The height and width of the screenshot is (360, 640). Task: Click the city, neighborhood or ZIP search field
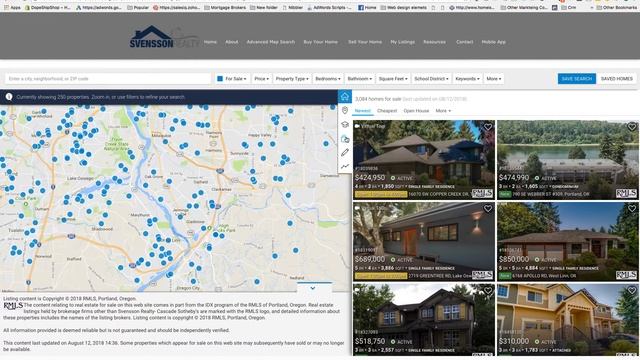click(108, 78)
